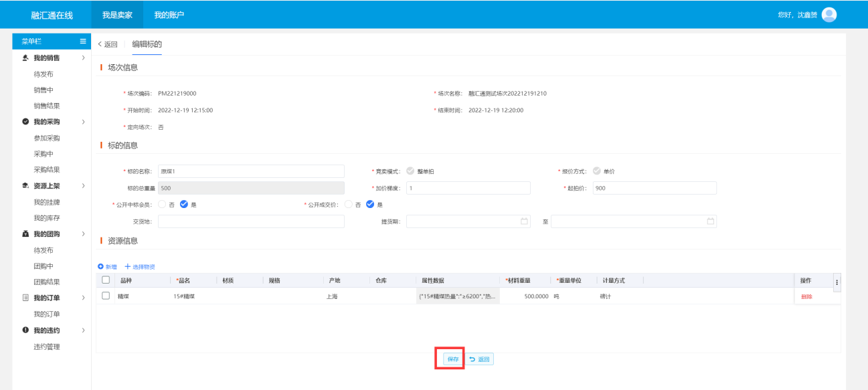
Task: Expand the 我的采购 chevron
Action: tap(83, 122)
